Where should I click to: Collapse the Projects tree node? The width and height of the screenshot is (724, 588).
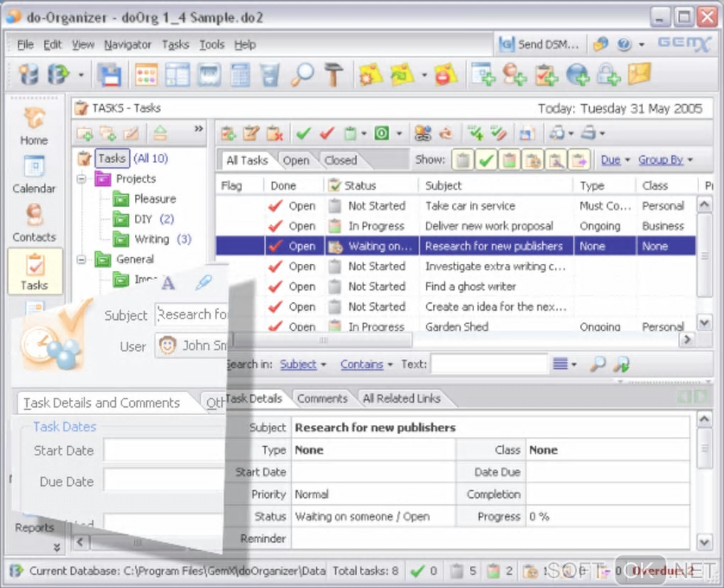point(82,179)
